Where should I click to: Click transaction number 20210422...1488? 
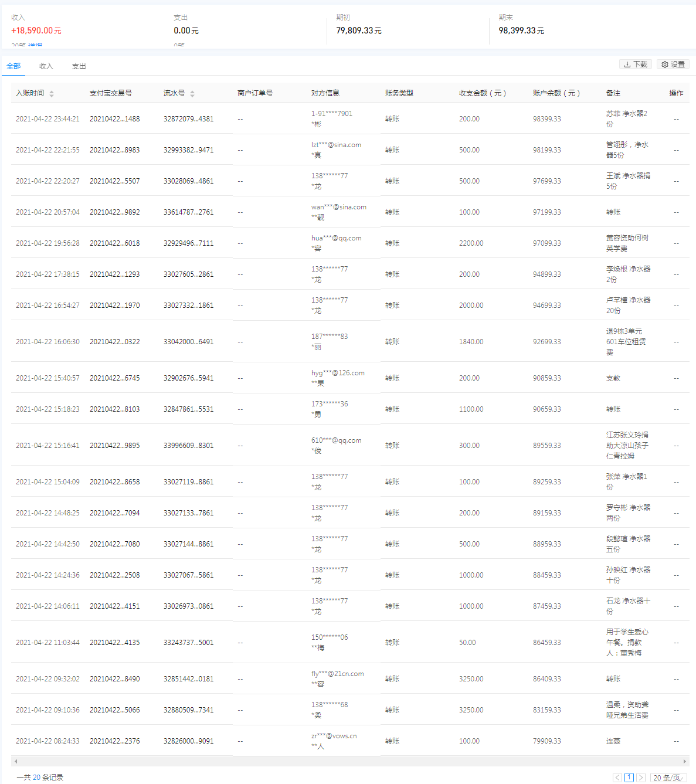[x=115, y=119]
